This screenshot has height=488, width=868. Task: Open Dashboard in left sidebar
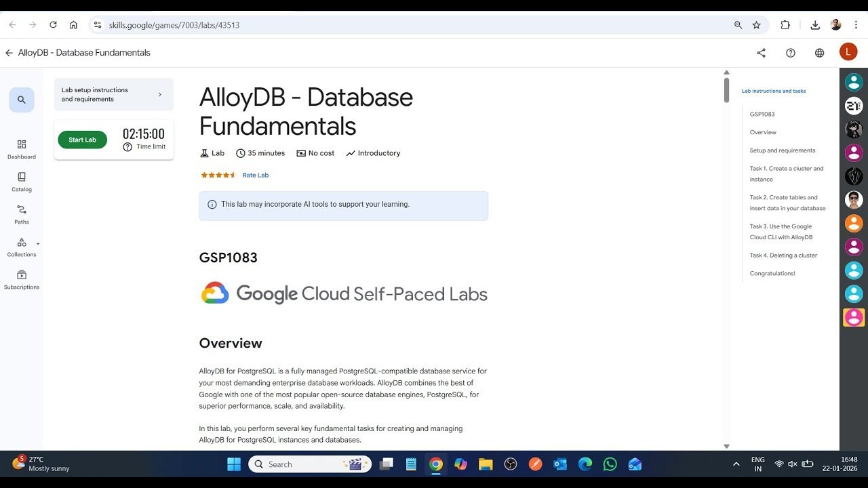(22, 149)
